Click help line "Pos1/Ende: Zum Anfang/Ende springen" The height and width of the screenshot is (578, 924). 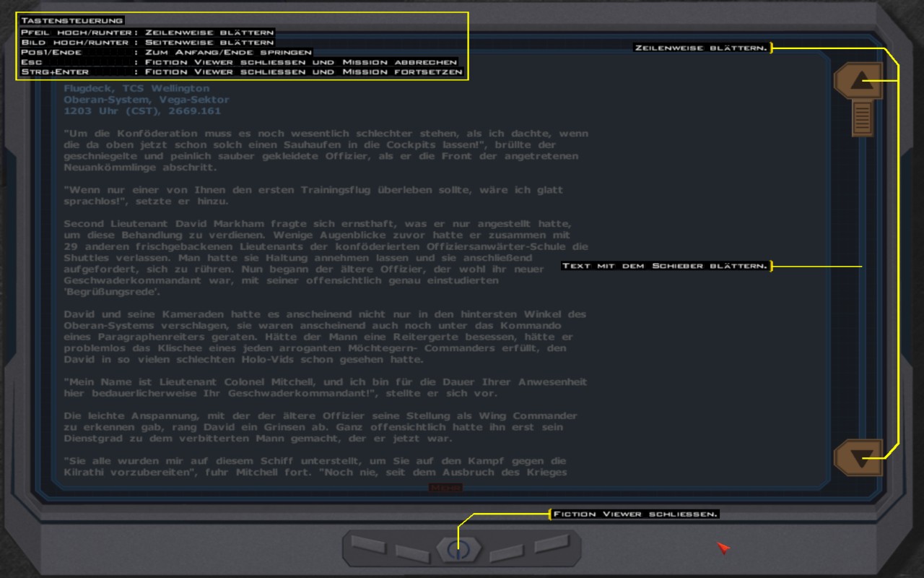(x=167, y=52)
